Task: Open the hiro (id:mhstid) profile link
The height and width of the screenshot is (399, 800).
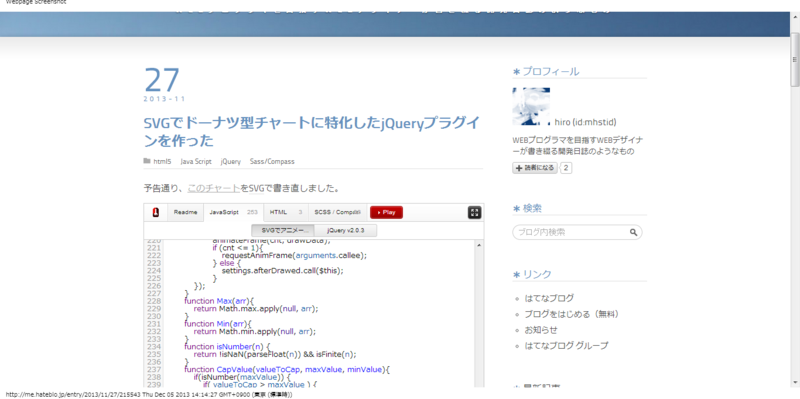Action: (586, 122)
